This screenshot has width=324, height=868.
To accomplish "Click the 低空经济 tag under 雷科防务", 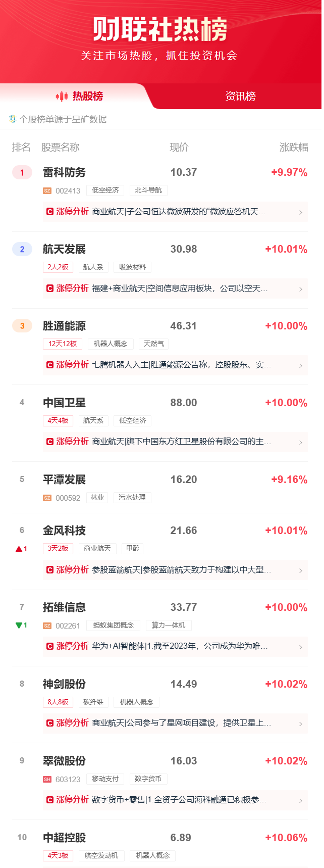I will (x=105, y=190).
